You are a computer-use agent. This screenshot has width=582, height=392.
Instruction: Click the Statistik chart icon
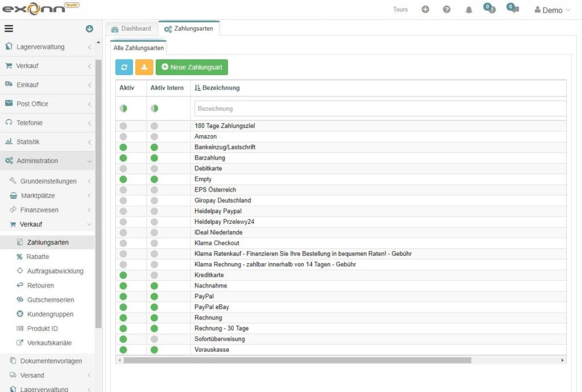click(x=9, y=141)
